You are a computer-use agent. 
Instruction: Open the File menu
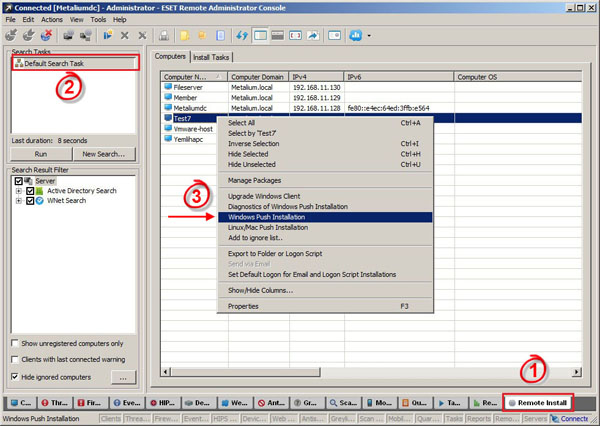tap(11, 20)
